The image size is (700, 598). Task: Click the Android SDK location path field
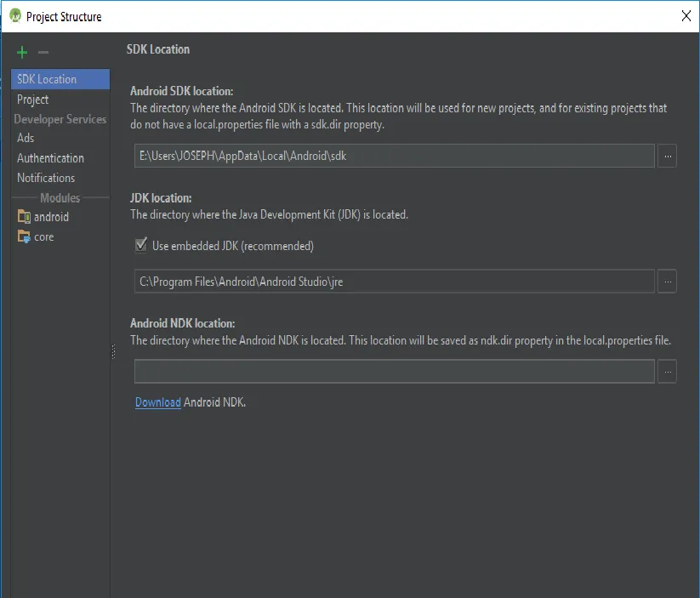coord(394,157)
